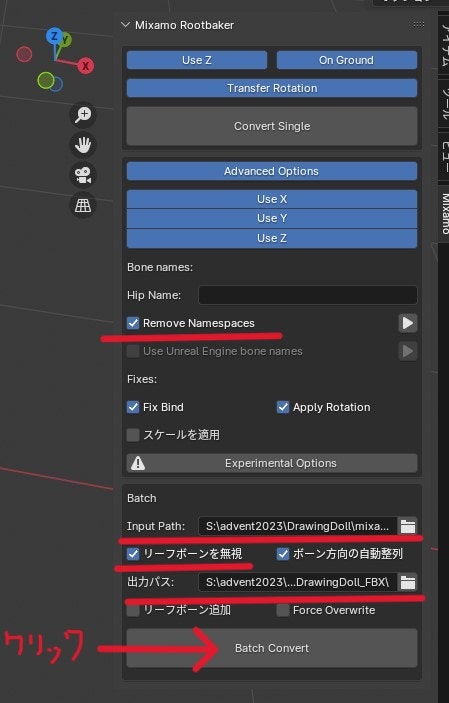Enable the Force Overwrite checkbox
The height and width of the screenshot is (703, 449).
[283, 610]
